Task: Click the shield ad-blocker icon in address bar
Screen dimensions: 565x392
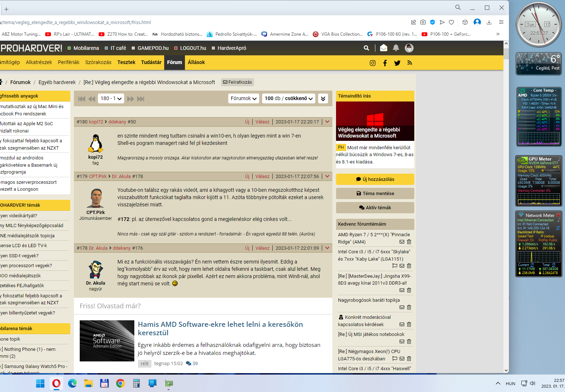Action: [432, 22]
